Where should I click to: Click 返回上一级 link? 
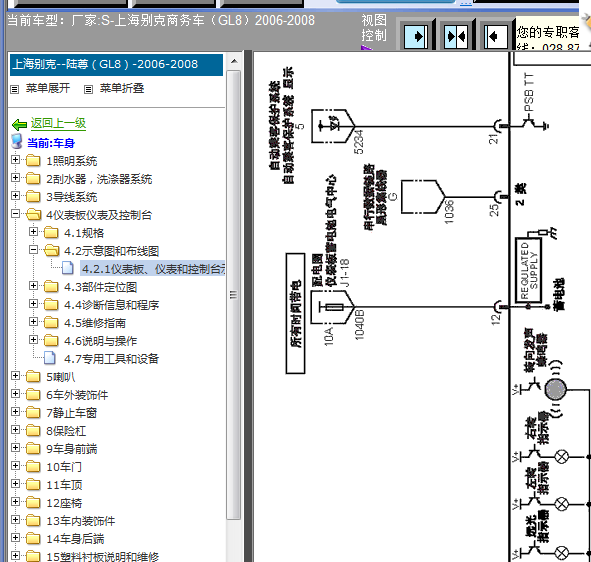(x=58, y=123)
